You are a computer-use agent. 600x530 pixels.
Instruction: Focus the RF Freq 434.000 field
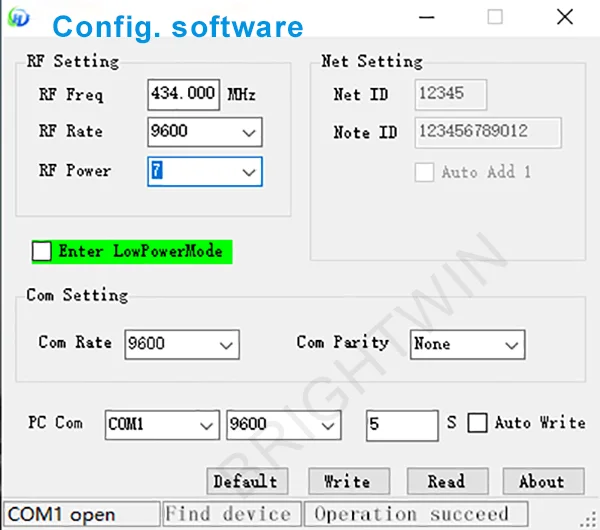(x=184, y=95)
